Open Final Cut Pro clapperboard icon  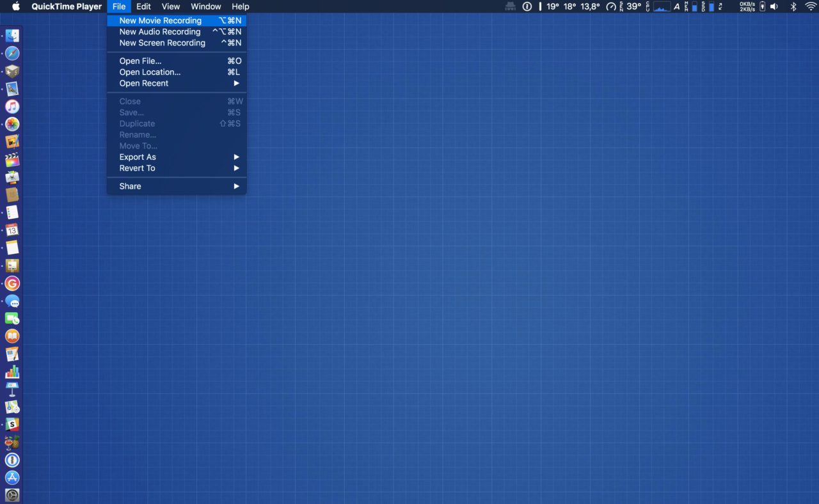(12, 160)
